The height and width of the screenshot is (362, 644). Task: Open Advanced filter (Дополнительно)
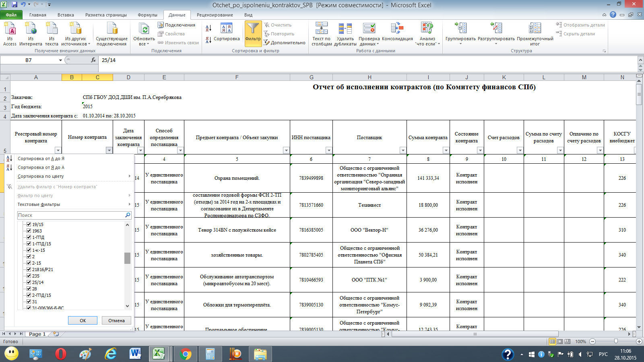click(x=285, y=43)
